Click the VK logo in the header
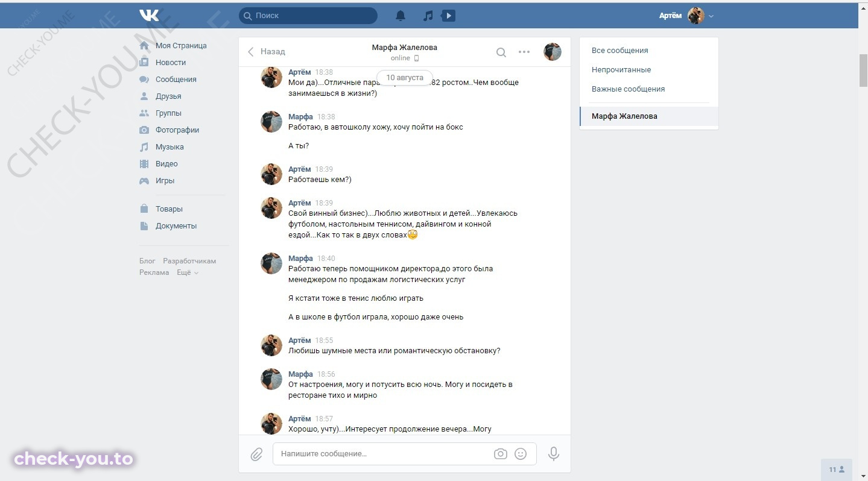 [x=148, y=15]
